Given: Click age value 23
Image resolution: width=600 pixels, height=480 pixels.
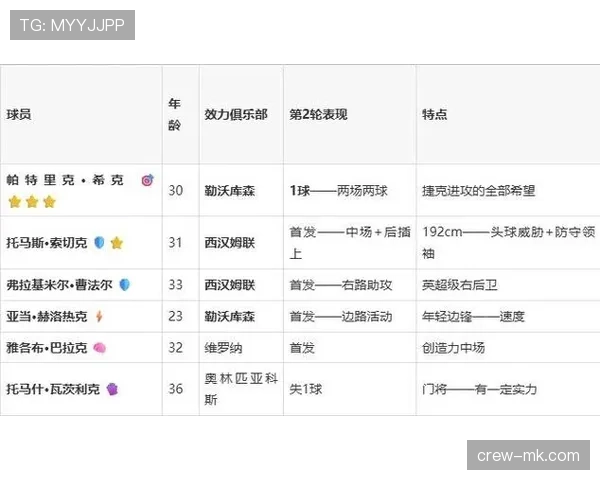Looking at the screenshot, I should (175, 317).
